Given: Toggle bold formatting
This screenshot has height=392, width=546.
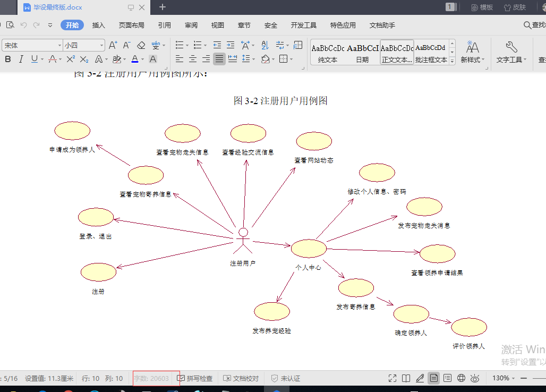Looking at the screenshot, I should (7, 59).
